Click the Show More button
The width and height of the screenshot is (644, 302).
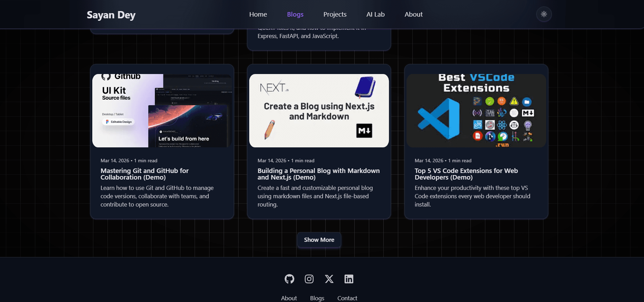click(319, 240)
